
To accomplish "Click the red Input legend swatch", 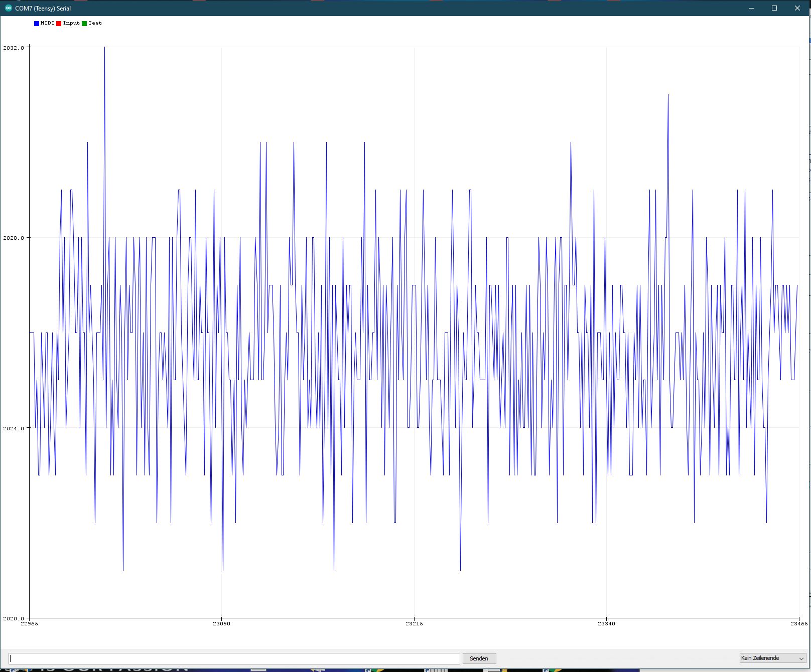I will click(x=59, y=24).
